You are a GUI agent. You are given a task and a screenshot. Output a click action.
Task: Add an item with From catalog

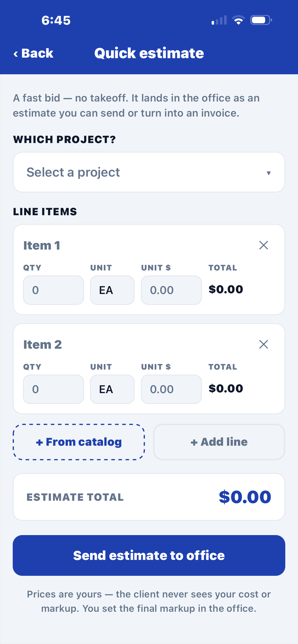click(x=79, y=442)
